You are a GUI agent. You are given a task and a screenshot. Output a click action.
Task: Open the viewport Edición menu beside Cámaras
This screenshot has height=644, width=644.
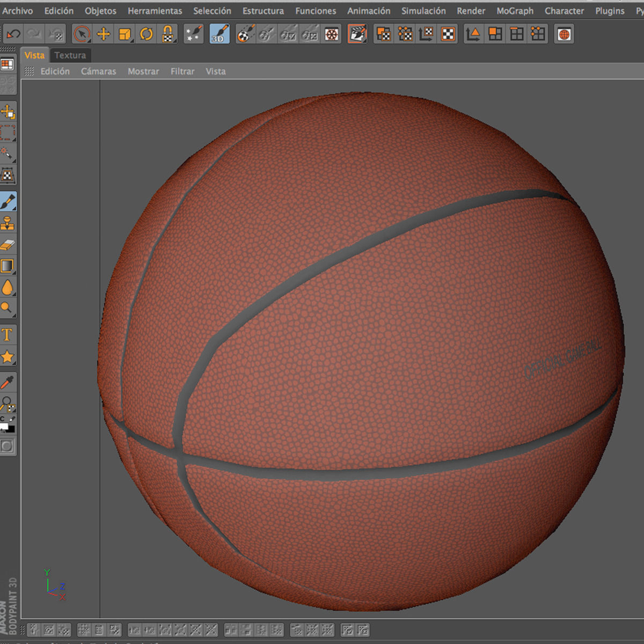(x=55, y=71)
